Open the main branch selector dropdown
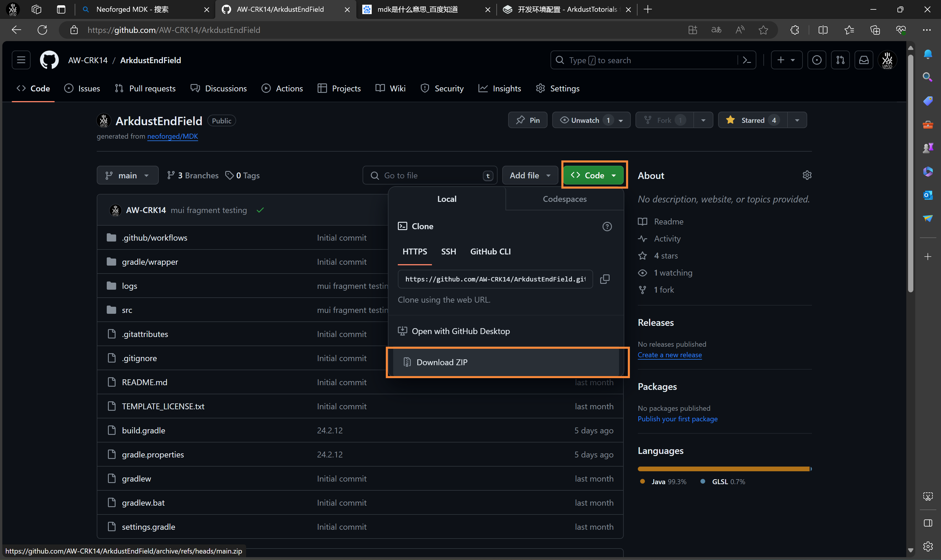 [128, 175]
